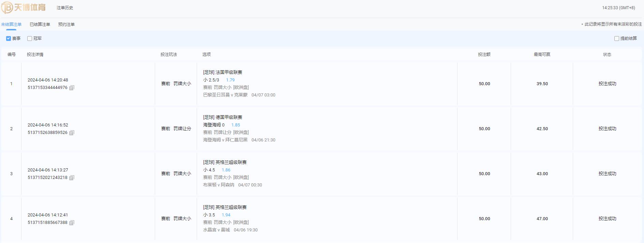Click max win amount 39.50
The height and width of the screenshot is (243, 644).
pyautogui.click(x=542, y=84)
